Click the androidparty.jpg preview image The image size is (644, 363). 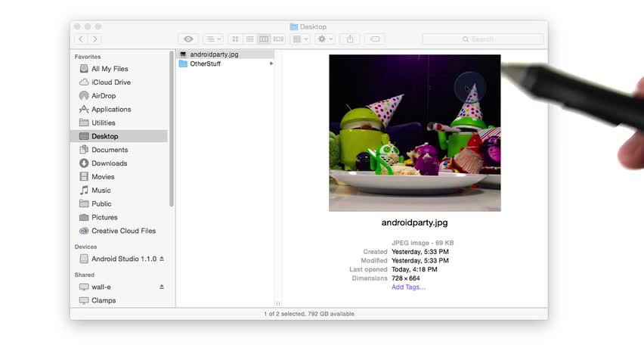coord(415,133)
